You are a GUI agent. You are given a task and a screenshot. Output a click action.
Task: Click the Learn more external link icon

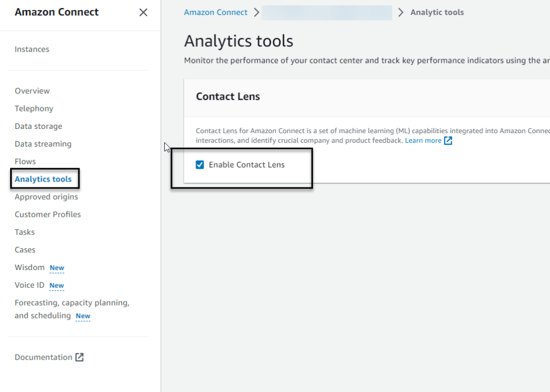448,141
